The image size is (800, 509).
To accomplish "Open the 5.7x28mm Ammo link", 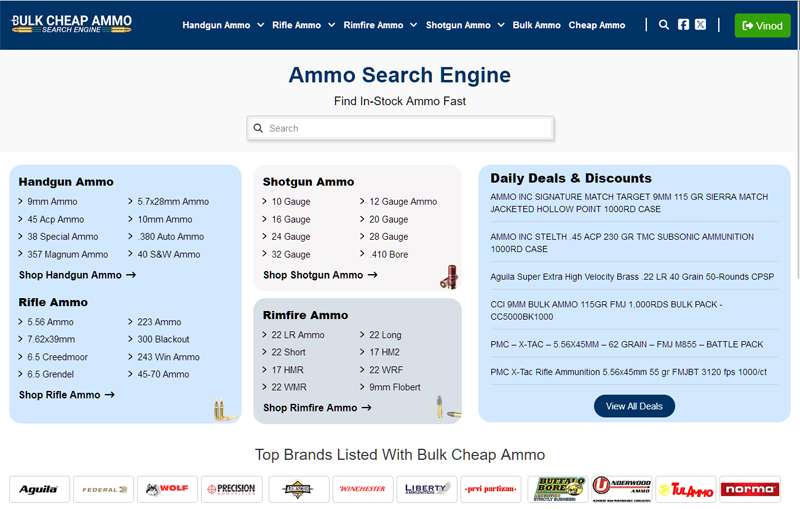I will point(173,201).
